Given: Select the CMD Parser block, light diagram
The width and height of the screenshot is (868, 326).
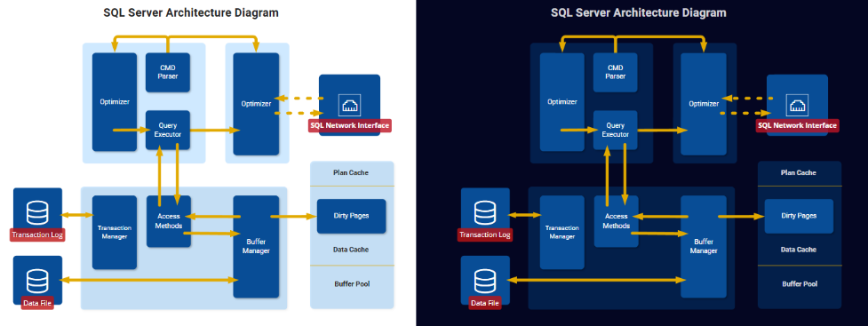Looking at the screenshot, I should click(x=168, y=73).
